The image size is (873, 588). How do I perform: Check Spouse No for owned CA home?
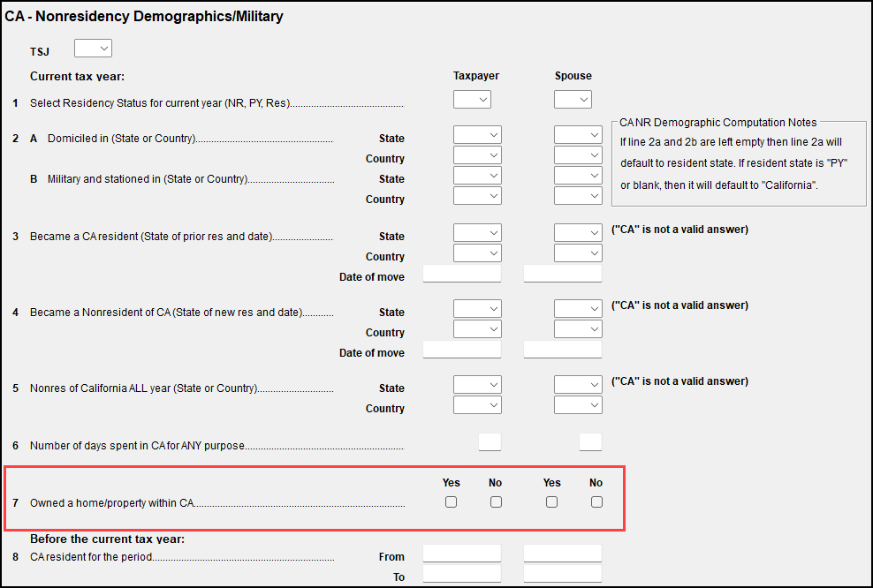pos(596,502)
